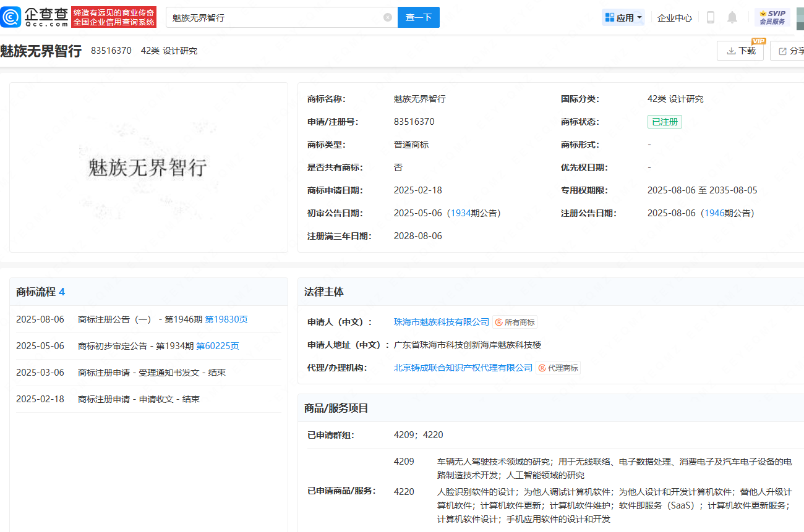Open agency 北京铸成联合知识产权代理有限公司
This screenshot has width=804, height=532.
[x=463, y=368]
